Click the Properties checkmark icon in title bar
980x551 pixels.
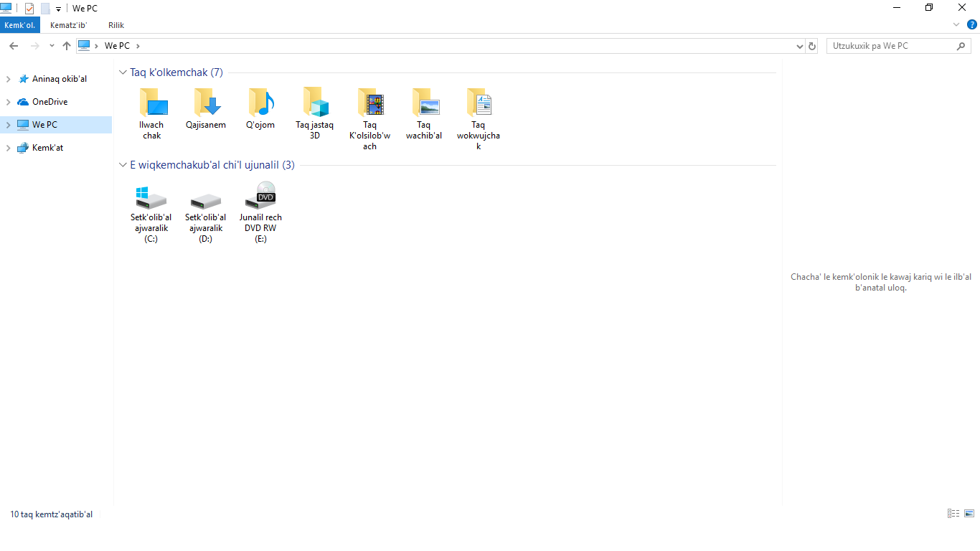click(29, 9)
